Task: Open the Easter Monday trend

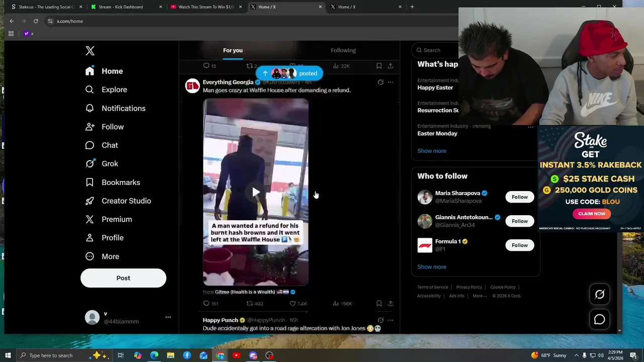Action: pos(437,133)
